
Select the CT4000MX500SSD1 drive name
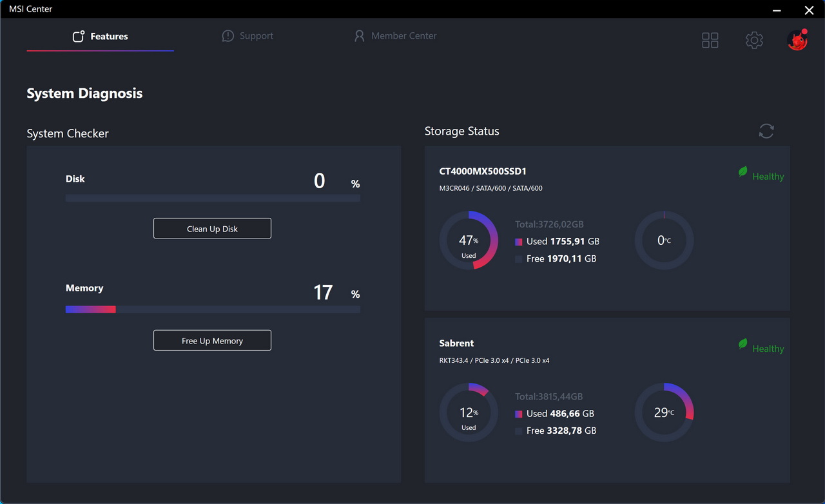pos(483,171)
